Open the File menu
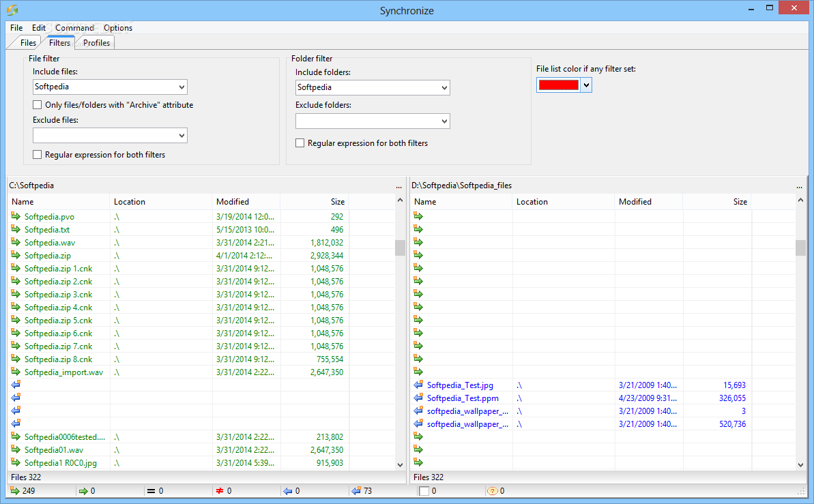This screenshot has width=814, height=504. [x=16, y=27]
